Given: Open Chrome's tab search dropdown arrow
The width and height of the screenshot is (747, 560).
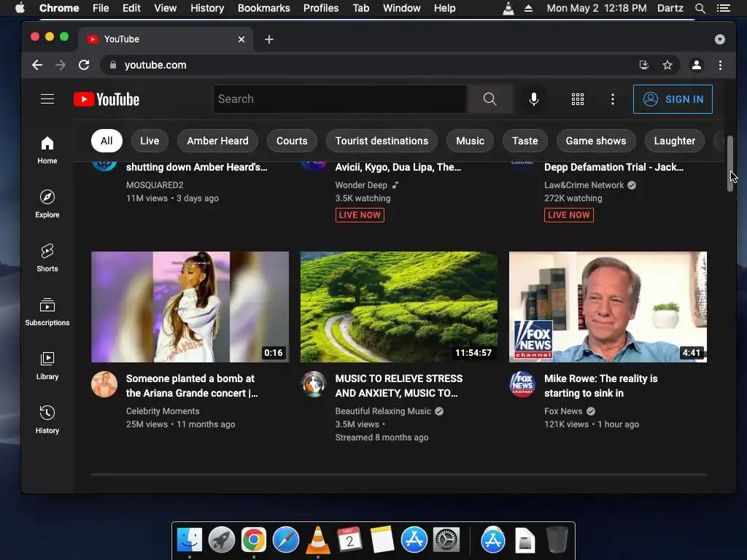Looking at the screenshot, I should (720, 39).
